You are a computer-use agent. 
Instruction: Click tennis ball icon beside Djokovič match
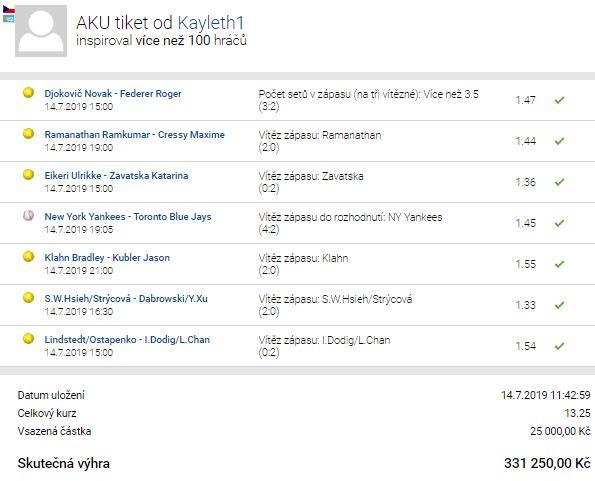click(28, 93)
